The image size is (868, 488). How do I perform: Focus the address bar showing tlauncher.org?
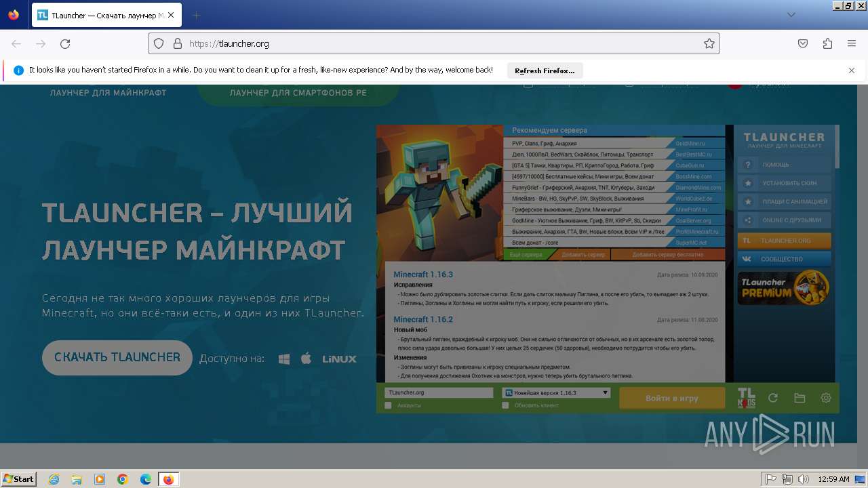click(434, 43)
